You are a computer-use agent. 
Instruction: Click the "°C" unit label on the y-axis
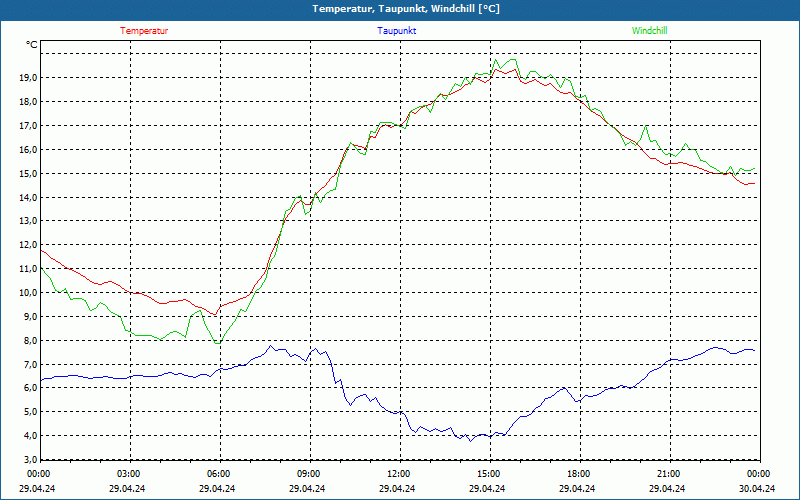click(x=32, y=45)
